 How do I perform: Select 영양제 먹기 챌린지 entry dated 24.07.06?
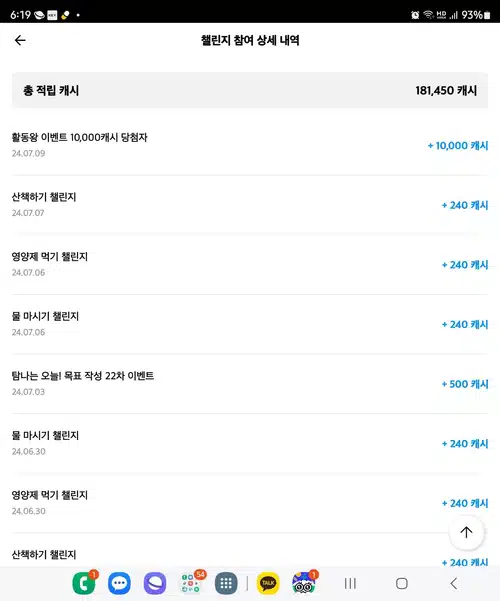coord(250,264)
